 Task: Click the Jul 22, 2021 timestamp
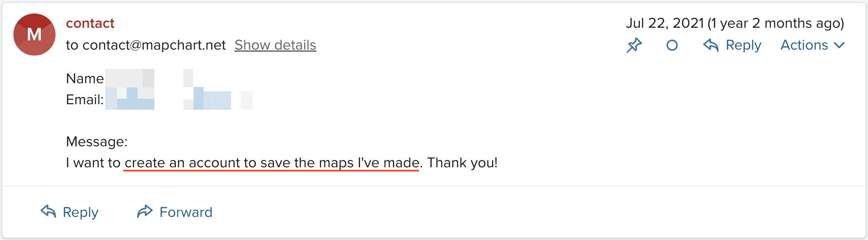pyautogui.click(x=665, y=23)
